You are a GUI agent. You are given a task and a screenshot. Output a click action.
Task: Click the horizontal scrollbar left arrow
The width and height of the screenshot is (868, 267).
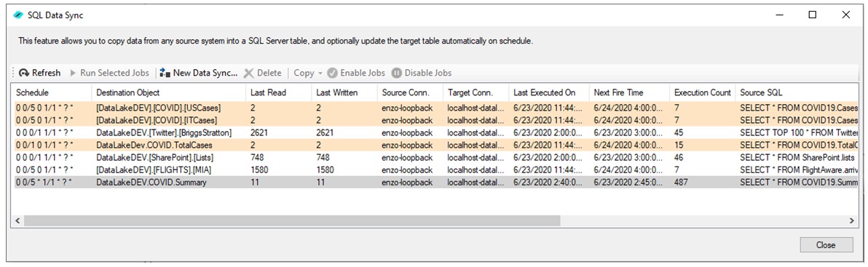pos(17,220)
